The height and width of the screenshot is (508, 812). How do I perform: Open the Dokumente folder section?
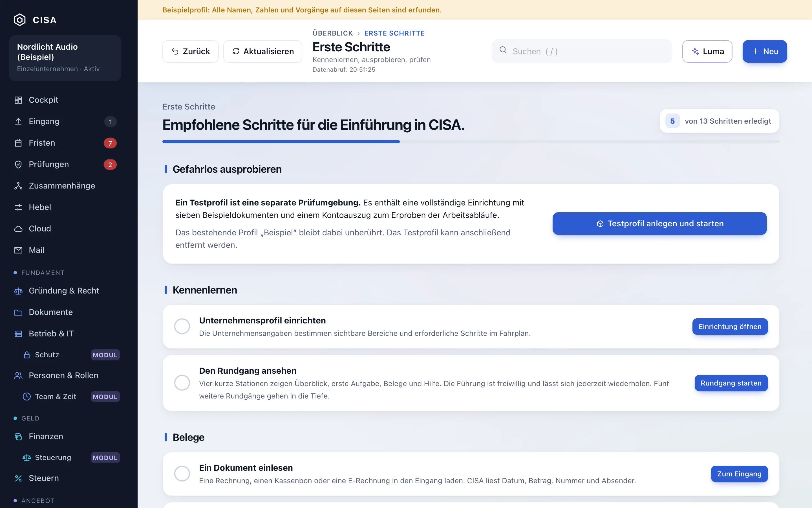65,312
